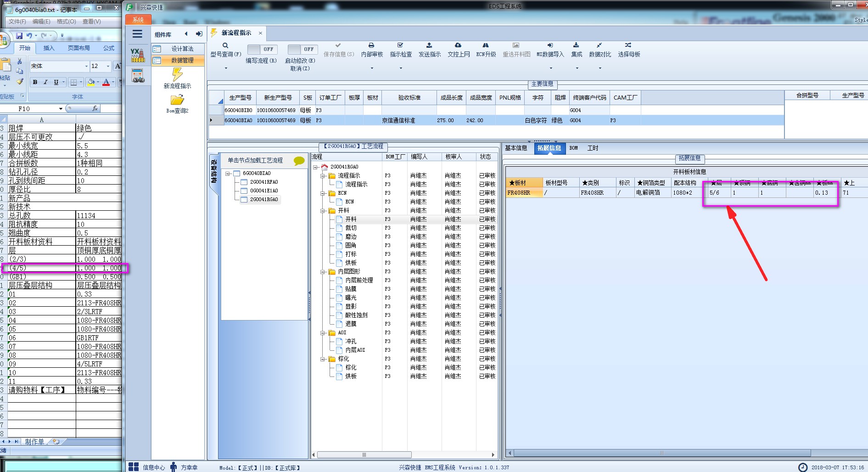Open the 新流程指示 lightning icon in 组件库
Screen dimensions: 868x472
(177, 74)
